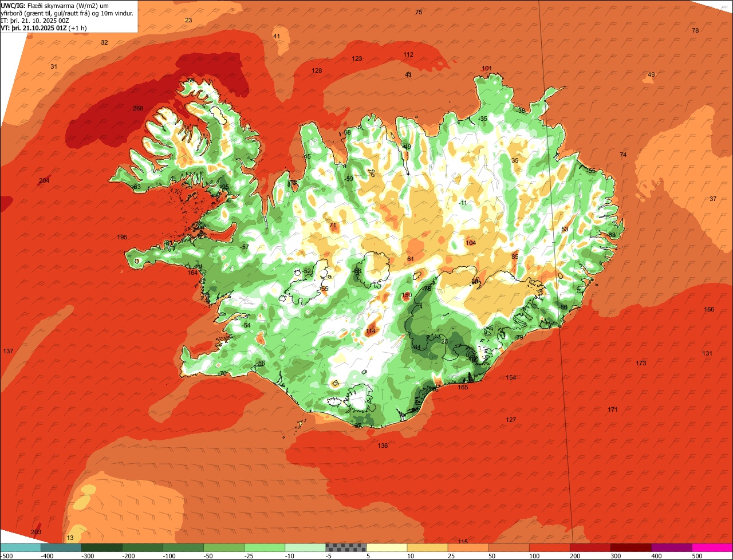This screenshot has height=560, width=733.
Task: Click the light green swatch between -25 and -10
Action: pyautogui.click(x=264, y=547)
